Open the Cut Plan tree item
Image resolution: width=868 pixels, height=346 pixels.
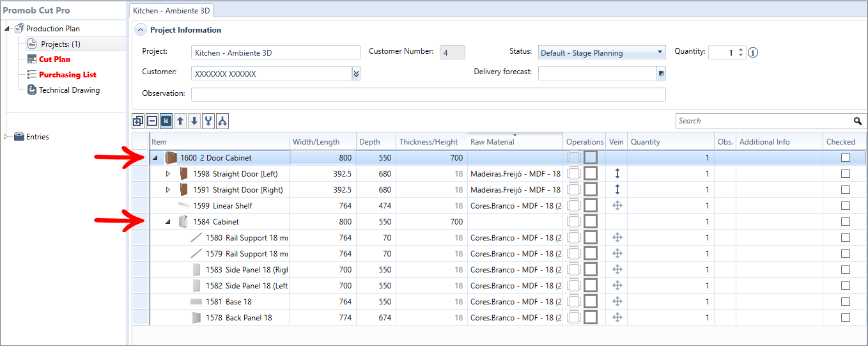[55, 59]
